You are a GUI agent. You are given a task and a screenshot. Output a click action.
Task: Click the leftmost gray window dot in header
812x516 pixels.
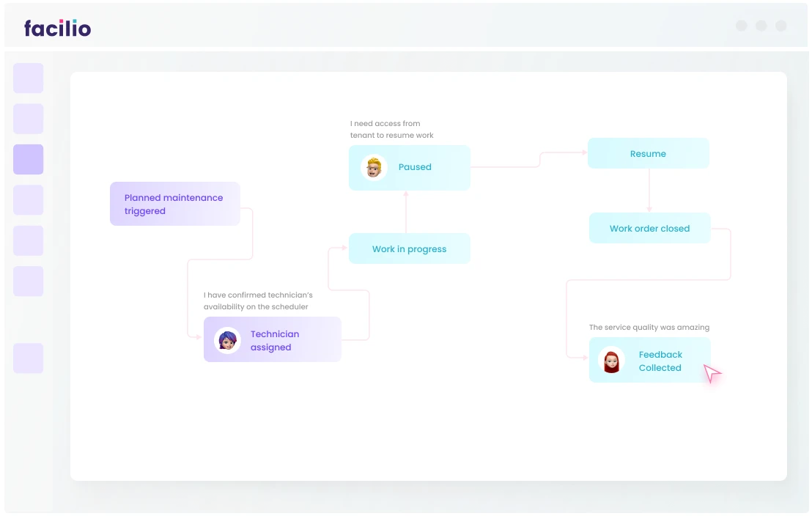coord(741,26)
